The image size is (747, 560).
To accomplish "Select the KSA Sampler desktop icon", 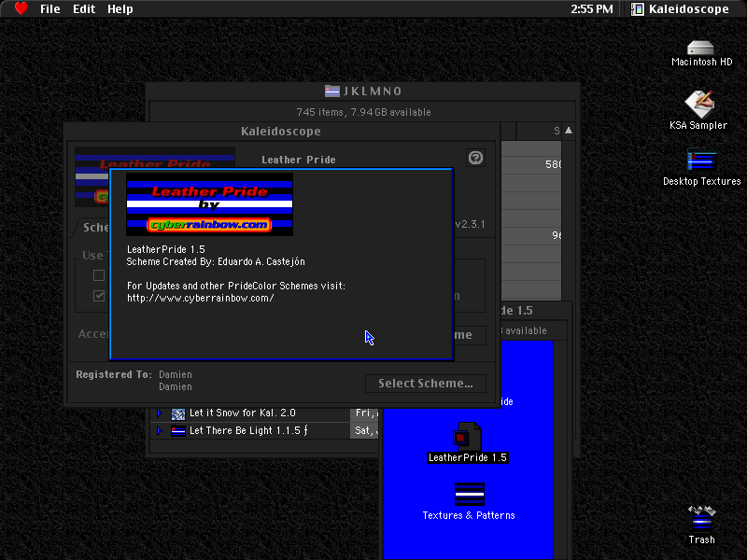I will [699, 104].
